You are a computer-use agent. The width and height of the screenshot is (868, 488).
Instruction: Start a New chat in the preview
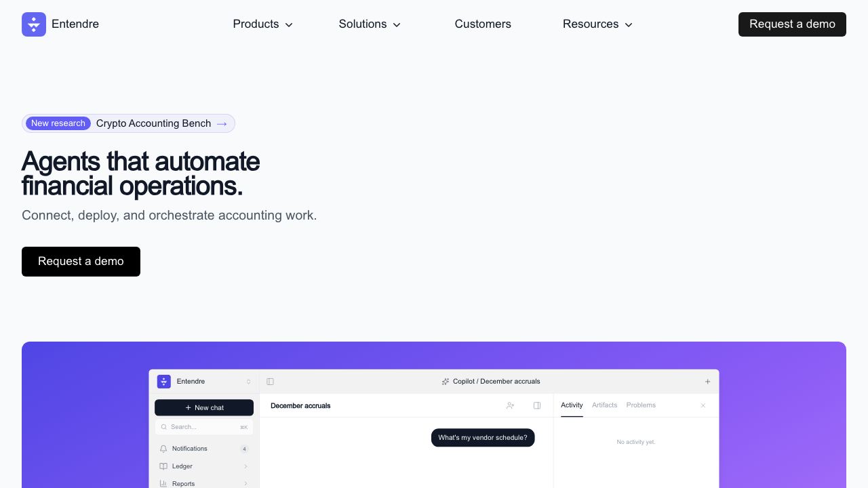204,407
